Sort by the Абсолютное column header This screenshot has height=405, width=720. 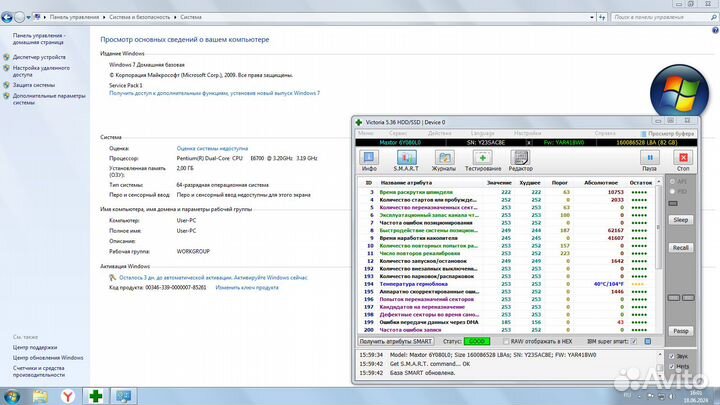point(601,183)
